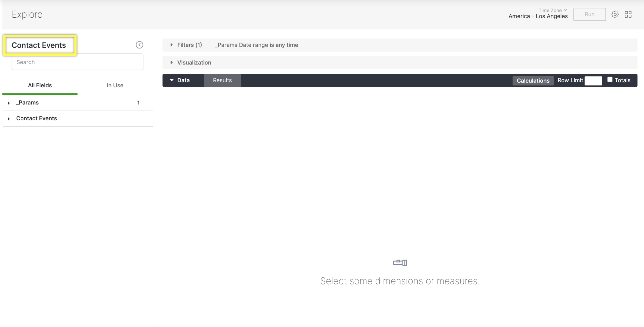Click the filter arrow to expand filters
The image size is (644, 327).
pyautogui.click(x=171, y=45)
